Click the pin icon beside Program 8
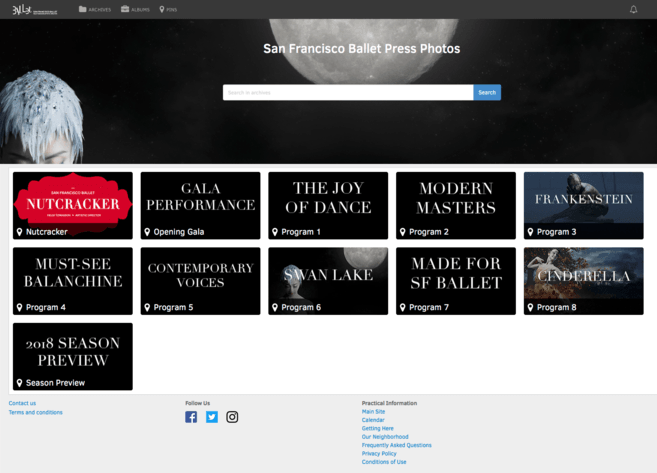Image resolution: width=657 pixels, height=473 pixels. [530, 308]
